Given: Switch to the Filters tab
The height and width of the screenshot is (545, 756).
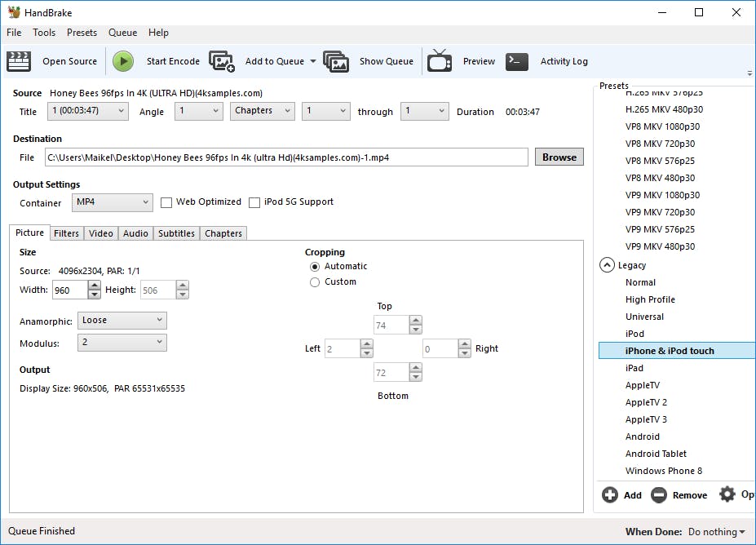Looking at the screenshot, I should 67,233.
